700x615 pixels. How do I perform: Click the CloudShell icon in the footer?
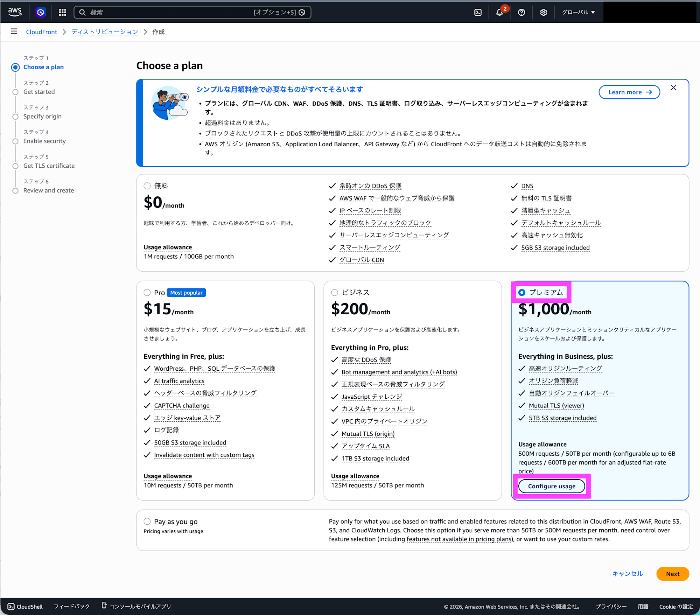coord(11,607)
